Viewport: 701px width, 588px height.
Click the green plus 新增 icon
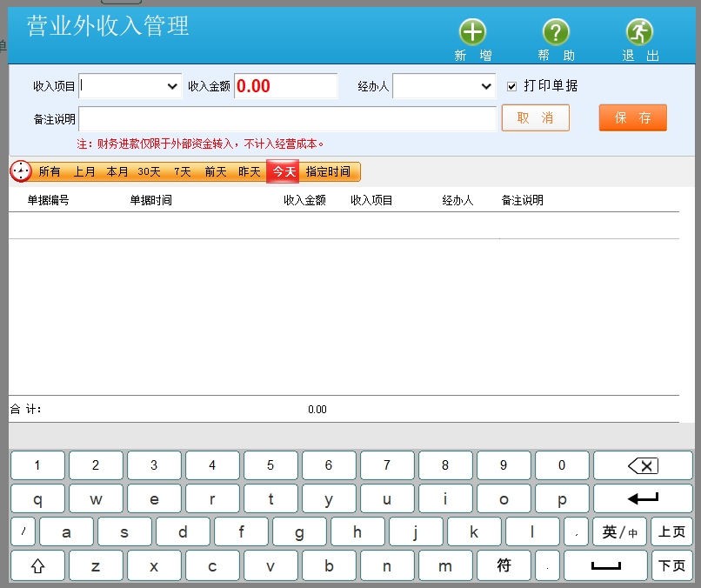click(x=472, y=33)
